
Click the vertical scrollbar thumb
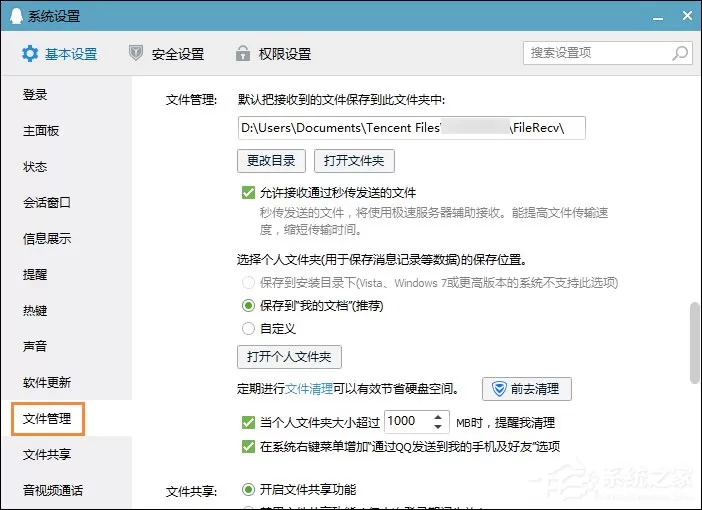click(694, 343)
